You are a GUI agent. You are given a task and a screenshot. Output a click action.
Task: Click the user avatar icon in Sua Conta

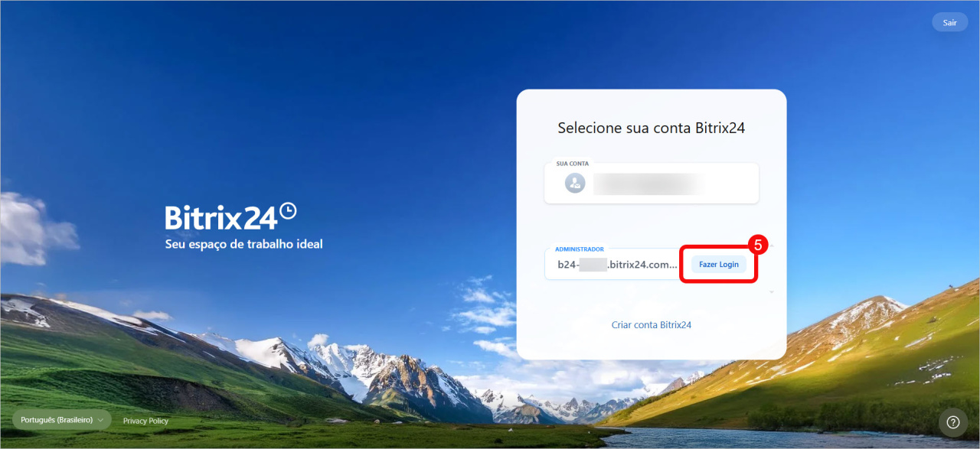coord(575,183)
